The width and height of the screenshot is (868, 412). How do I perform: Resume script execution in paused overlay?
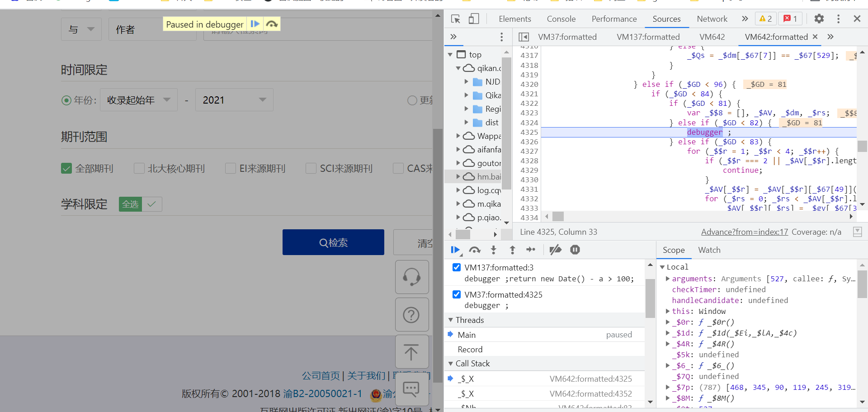pyautogui.click(x=255, y=24)
